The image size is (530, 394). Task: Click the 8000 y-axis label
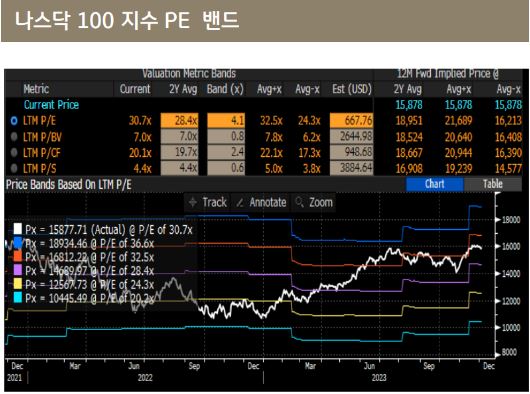pyautogui.click(x=509, y=352)
